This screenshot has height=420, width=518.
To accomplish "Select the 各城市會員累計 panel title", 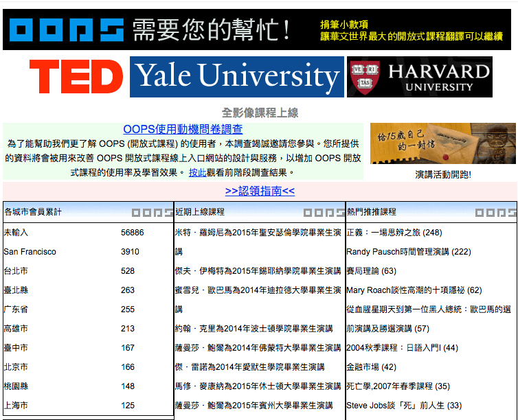I will [33, 212].
